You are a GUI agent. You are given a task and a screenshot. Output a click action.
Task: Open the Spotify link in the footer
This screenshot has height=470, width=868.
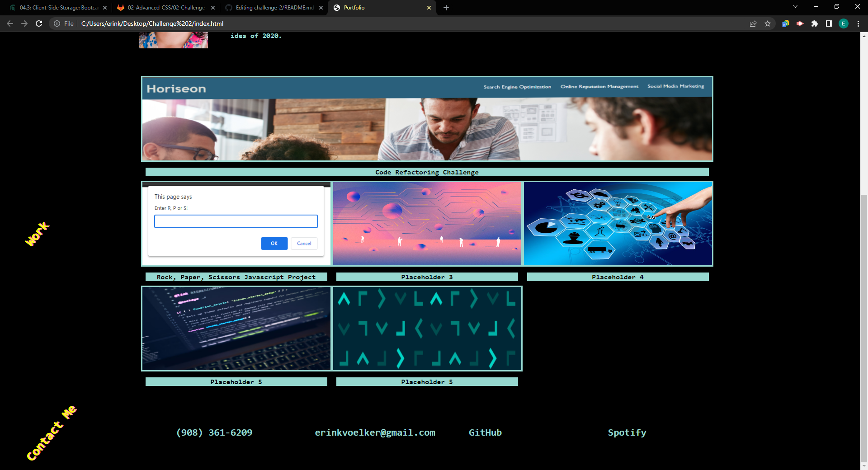[627, 432]
